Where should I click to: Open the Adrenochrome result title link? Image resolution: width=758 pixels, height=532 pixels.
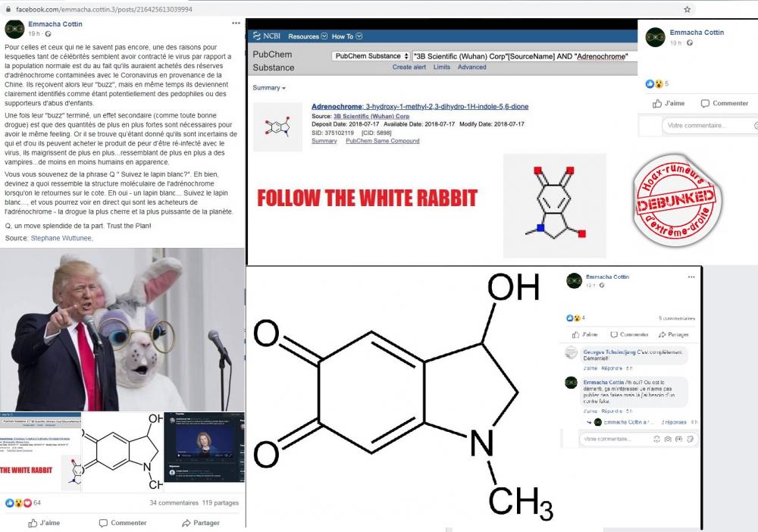click(420, 106)
